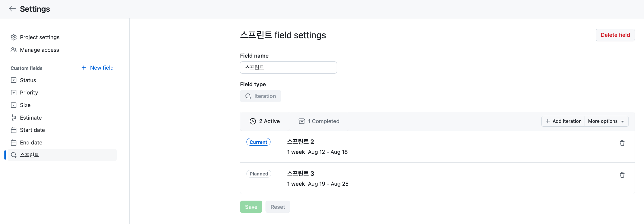
Task: Select the End date field
Action: [31, 143]
